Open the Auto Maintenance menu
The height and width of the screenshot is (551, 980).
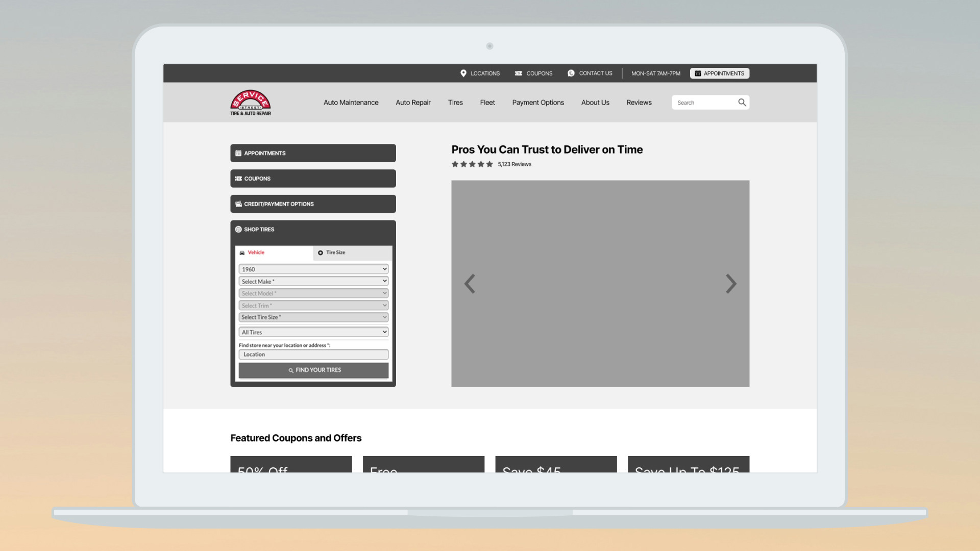(x=351, y=103)
